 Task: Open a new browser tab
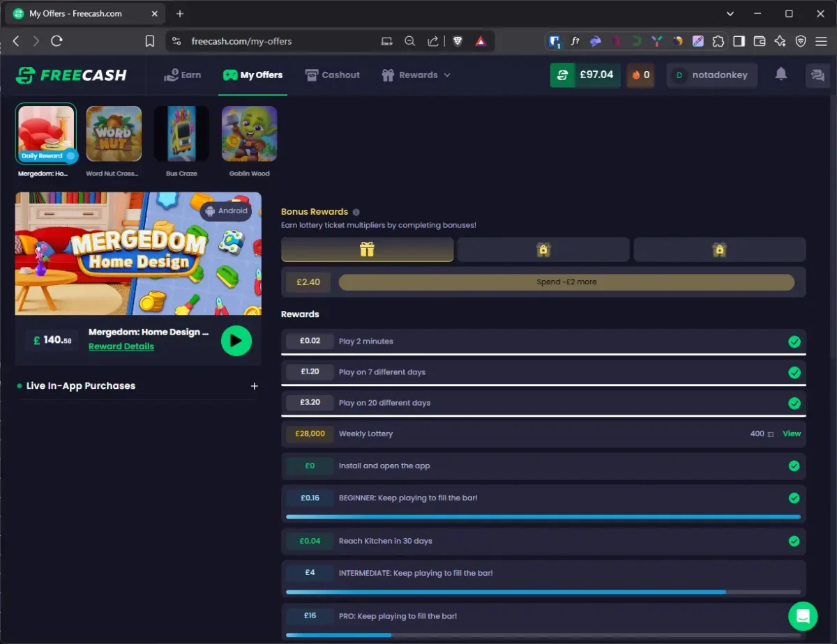point(180,13)
